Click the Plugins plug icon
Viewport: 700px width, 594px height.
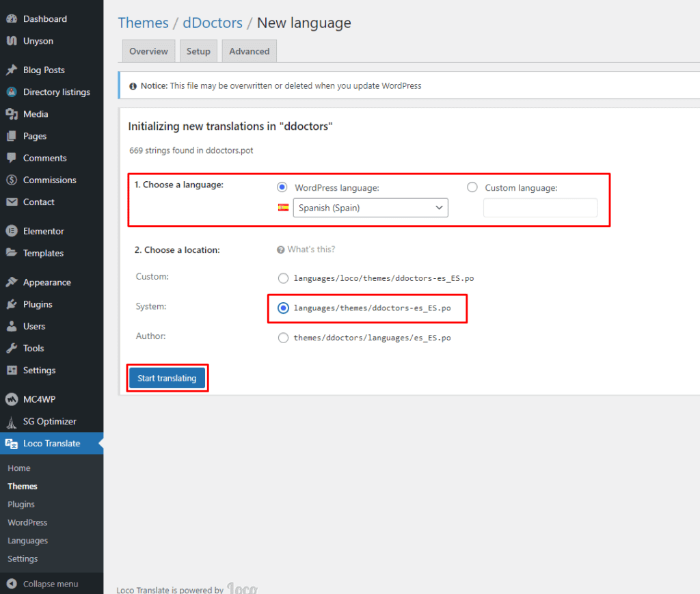12,304
